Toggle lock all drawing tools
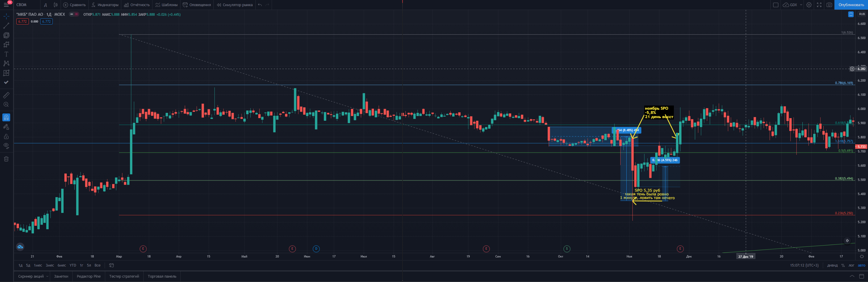 6,136
